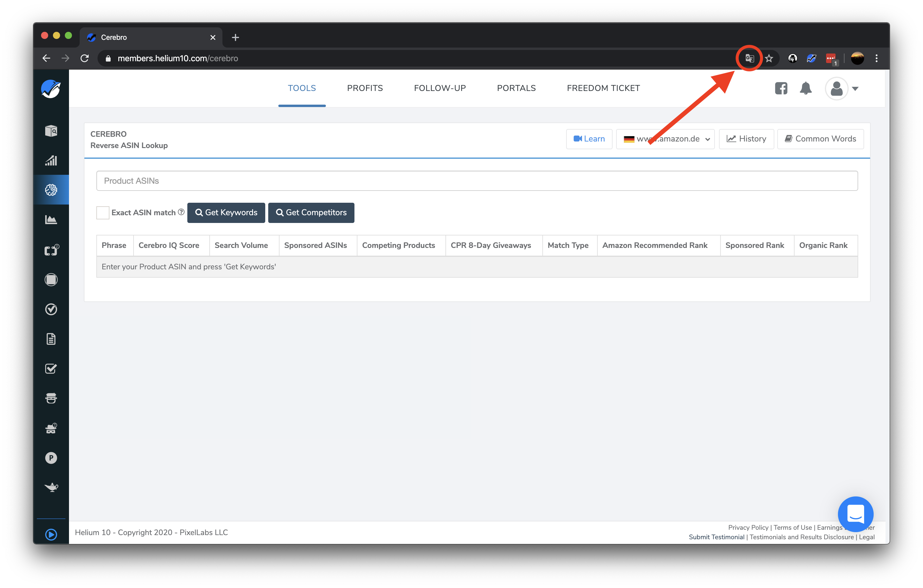Switch to the PROFITS tab
Screen dimensions: 923x588
[x=365, y=88]
